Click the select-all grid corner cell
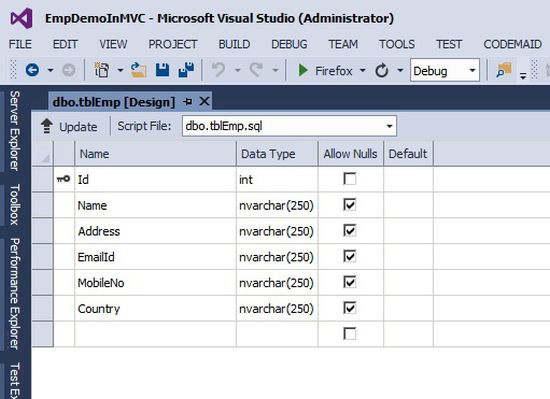The height and width of the screenshot is (399, 550). coord(42,154)
